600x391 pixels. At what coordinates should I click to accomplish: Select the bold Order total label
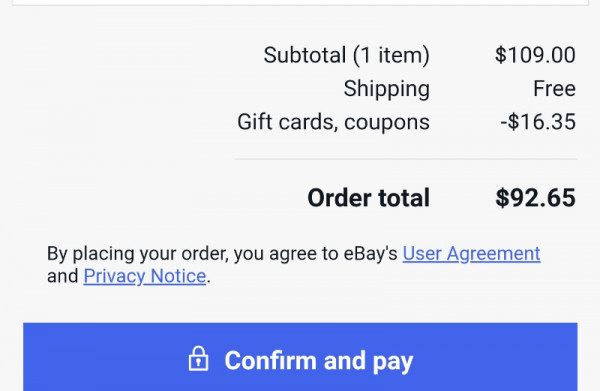point(368,198)
